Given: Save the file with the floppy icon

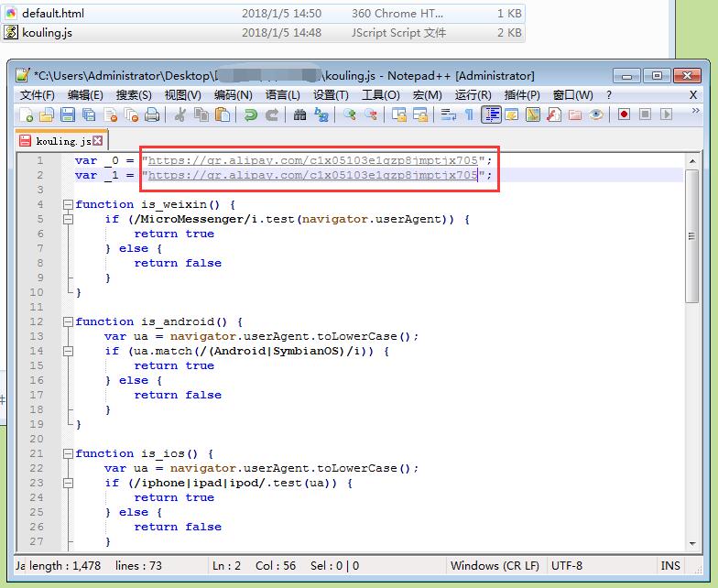Looking at the screenshot, I should tap(68, 114).
